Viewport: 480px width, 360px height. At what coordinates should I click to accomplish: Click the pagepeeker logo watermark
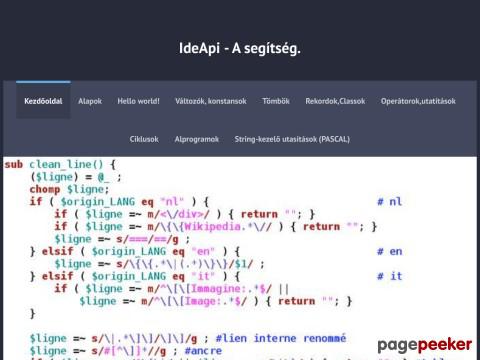425,345
